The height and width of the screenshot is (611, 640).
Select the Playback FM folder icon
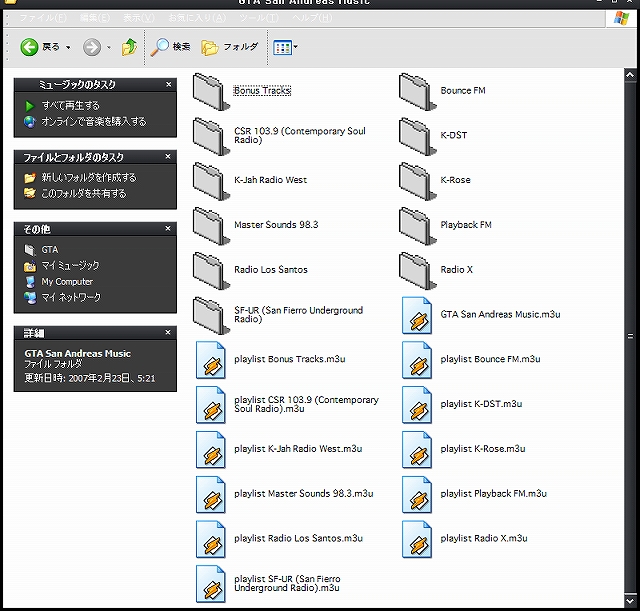(417, 226)
